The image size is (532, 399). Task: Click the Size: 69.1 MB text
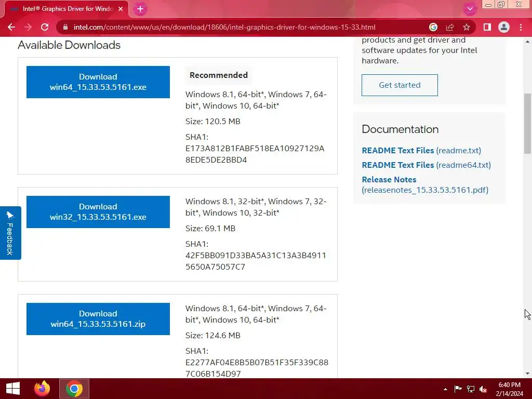210,229
